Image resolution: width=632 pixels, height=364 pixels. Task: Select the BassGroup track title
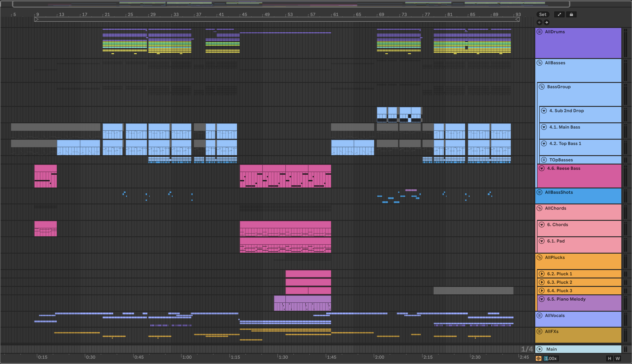(559, 87)
